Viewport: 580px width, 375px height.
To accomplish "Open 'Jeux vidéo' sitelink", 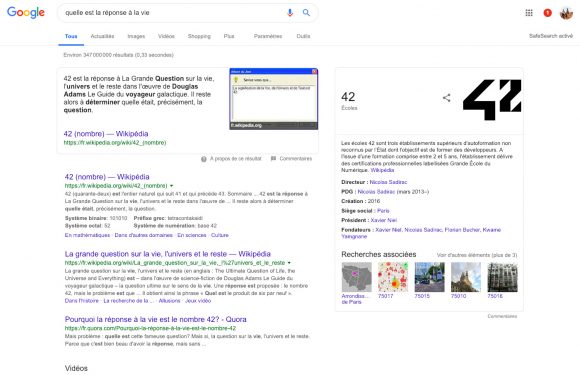I will [x=198, y=301].
